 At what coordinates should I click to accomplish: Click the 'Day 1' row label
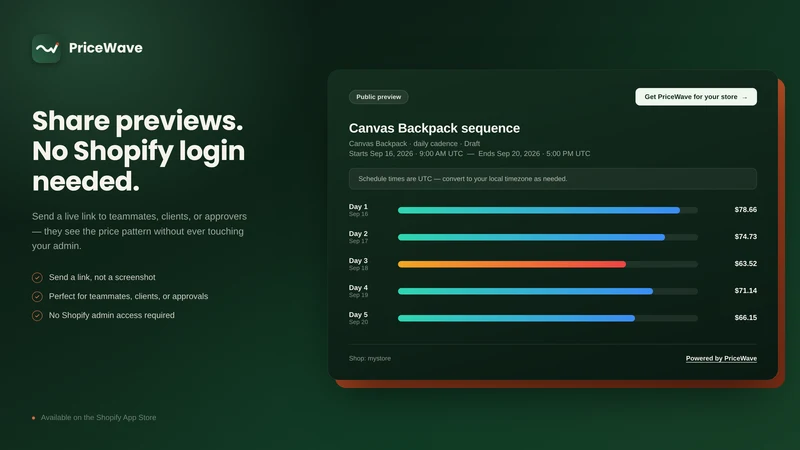coord(358,207)
